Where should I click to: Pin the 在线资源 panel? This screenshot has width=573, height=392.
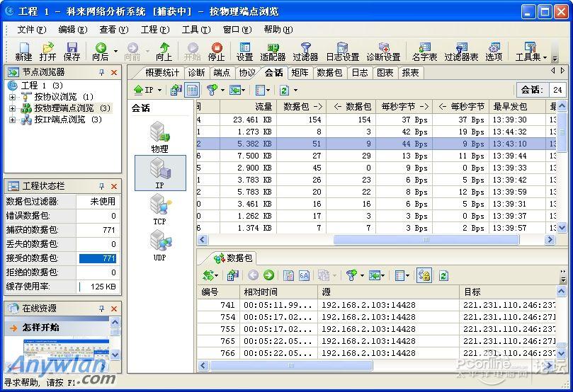pos(101,309)
